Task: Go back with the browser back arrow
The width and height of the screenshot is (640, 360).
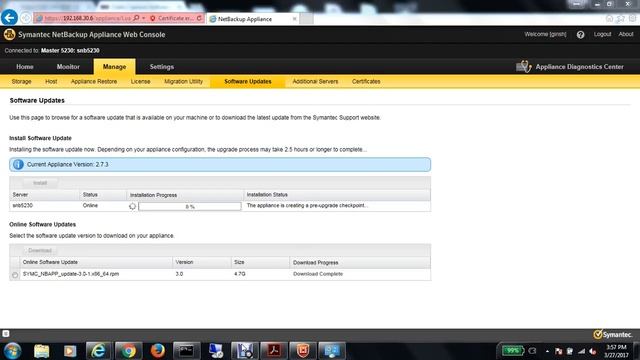Action: click(9, 18)
